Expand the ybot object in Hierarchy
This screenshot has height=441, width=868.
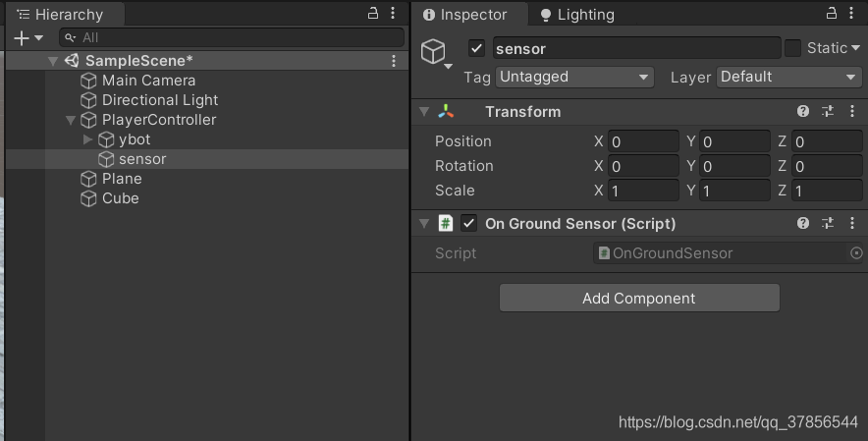tap(88, 139)
